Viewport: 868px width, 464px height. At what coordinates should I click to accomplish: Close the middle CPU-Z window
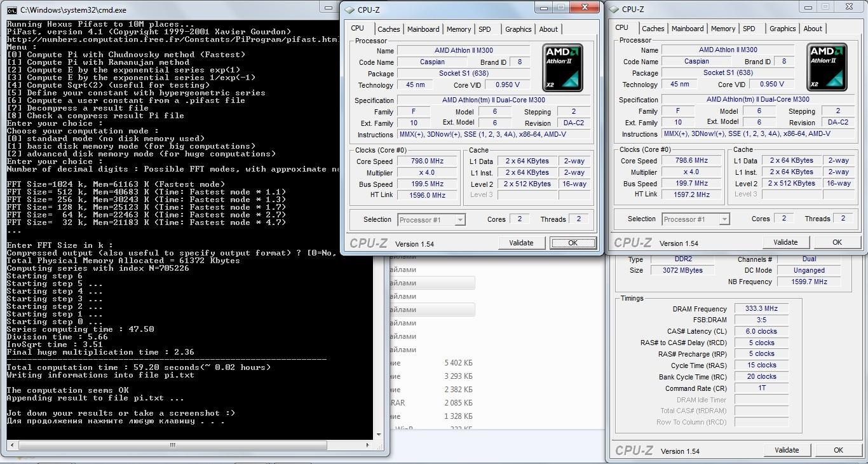[x=585, y=7]
